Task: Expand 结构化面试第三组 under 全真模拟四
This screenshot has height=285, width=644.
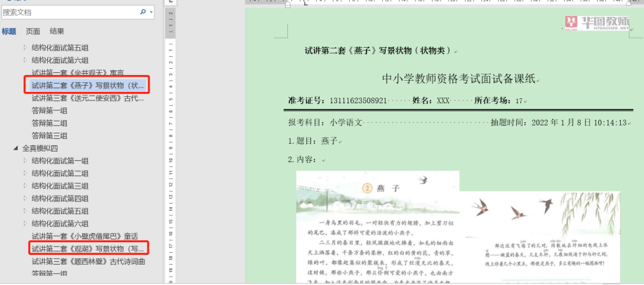Action: [25, 186]
